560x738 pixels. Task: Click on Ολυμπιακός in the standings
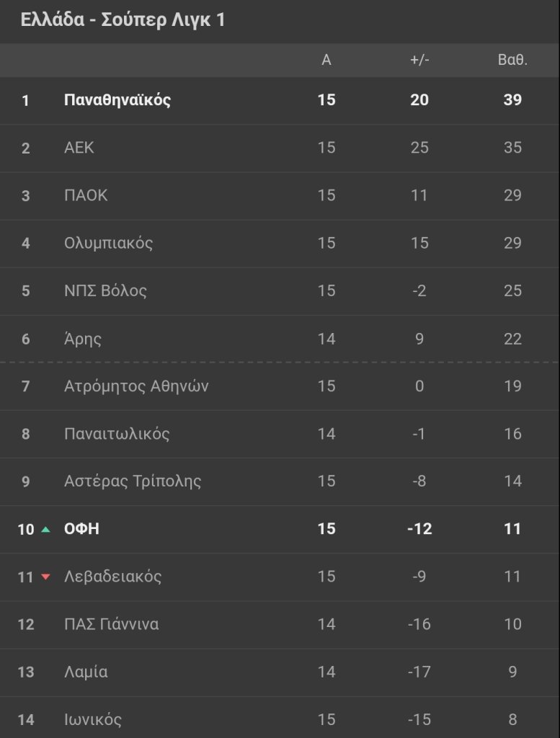click(109, 243)
